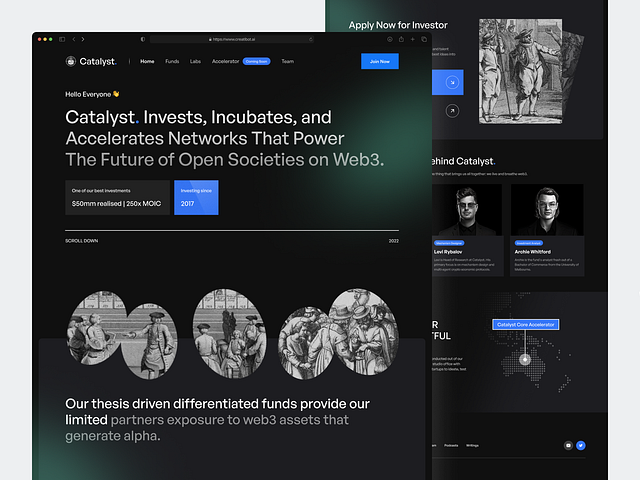
Task: Click the outlined arrow icon in back window
Action: pyautogui.click(x=452, y=111)
